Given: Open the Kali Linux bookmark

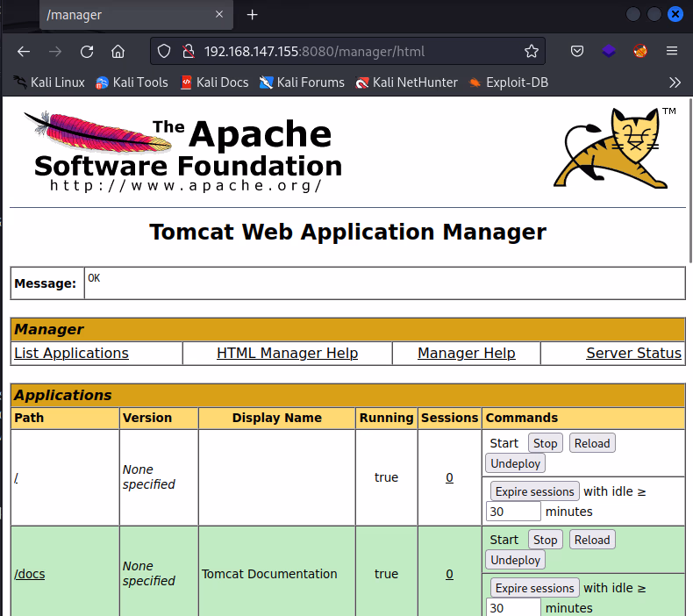Looking at the screenshot, I should [x=48, y=82].
